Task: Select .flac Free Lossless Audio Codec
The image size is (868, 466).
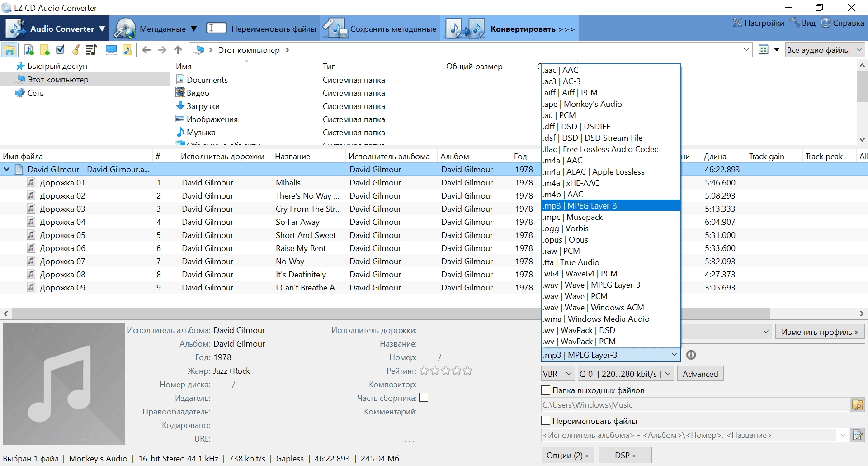Action: pyautogui.click(x=611, y=149)
